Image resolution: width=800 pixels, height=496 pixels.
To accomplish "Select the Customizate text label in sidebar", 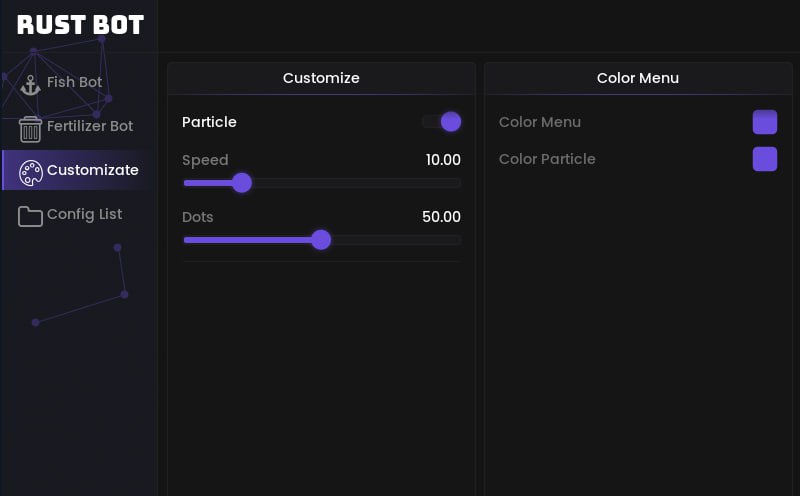I will coord(93,170).
